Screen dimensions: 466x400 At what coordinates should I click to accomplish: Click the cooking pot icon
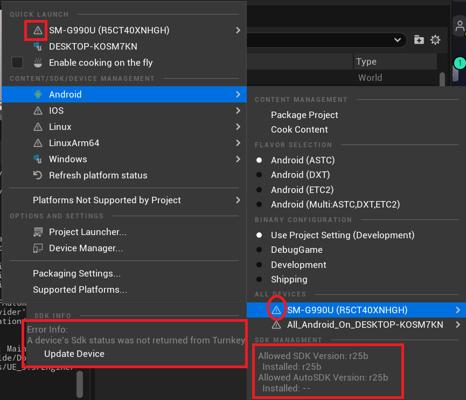[x=38, y=62]
